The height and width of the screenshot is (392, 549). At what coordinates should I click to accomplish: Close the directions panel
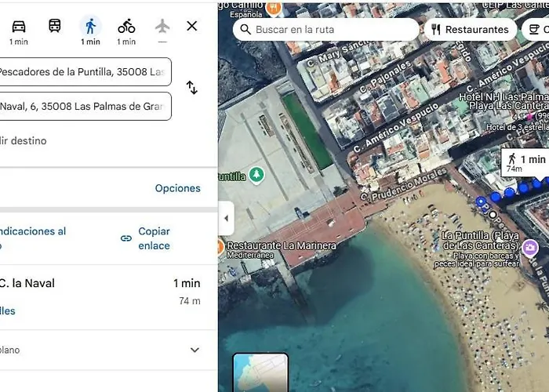coord(192,26)
